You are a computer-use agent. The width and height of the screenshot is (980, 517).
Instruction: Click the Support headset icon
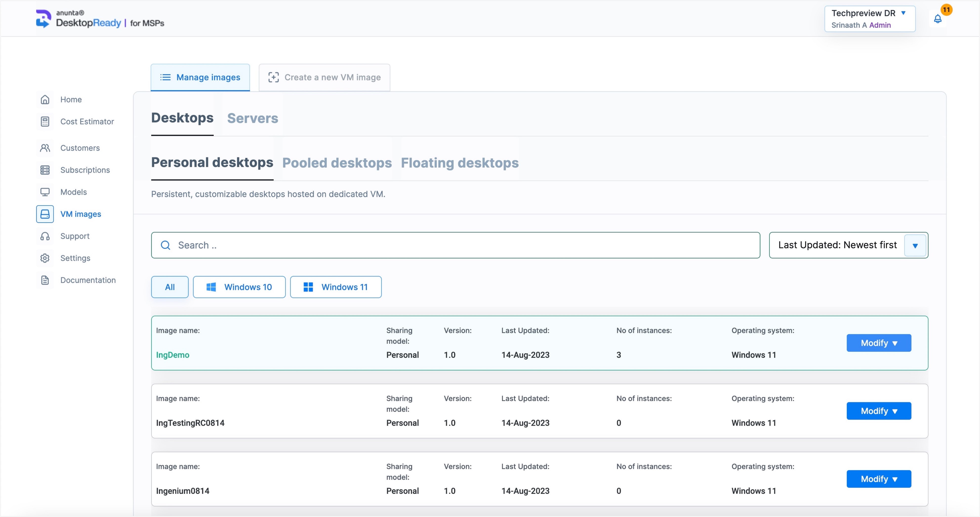pos(45,236)
